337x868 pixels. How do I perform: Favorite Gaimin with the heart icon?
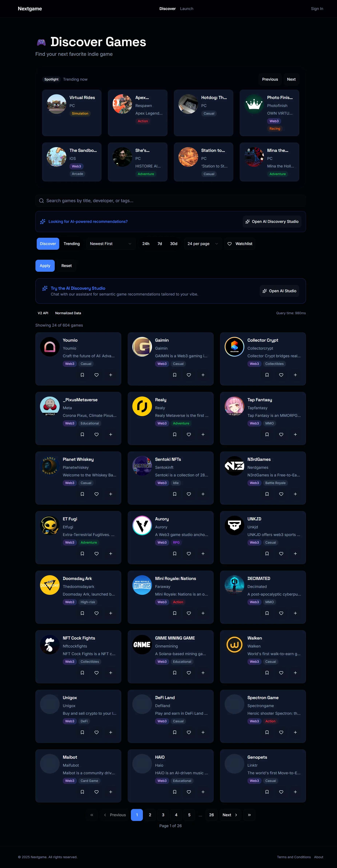189,375
